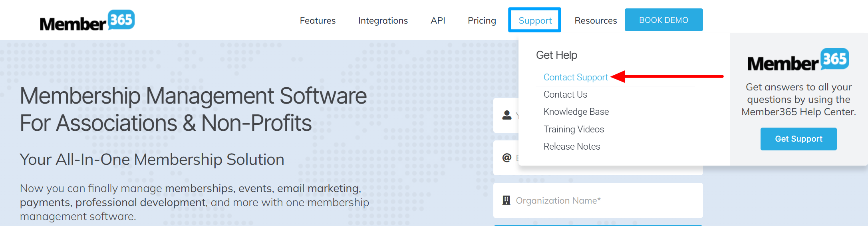Click the 'Get answers to all your questions' text
The width and height of the screenshot is (868, 226).
point(798,99)
